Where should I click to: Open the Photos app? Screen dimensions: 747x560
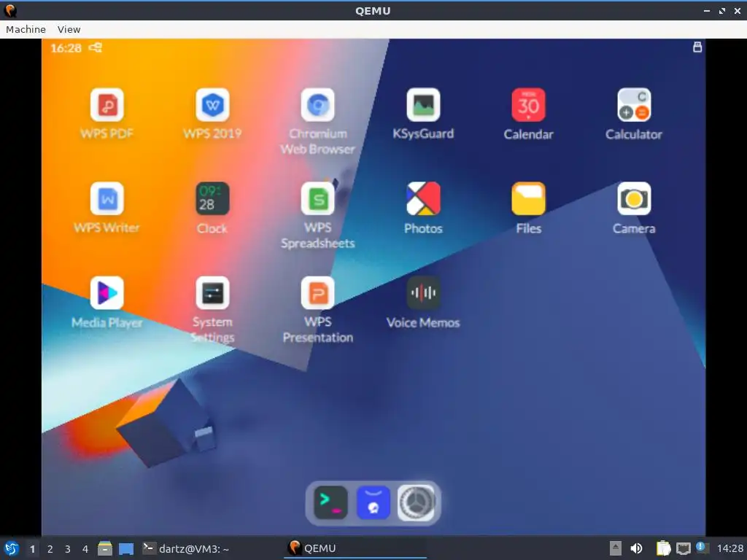(x=423, y=198)
